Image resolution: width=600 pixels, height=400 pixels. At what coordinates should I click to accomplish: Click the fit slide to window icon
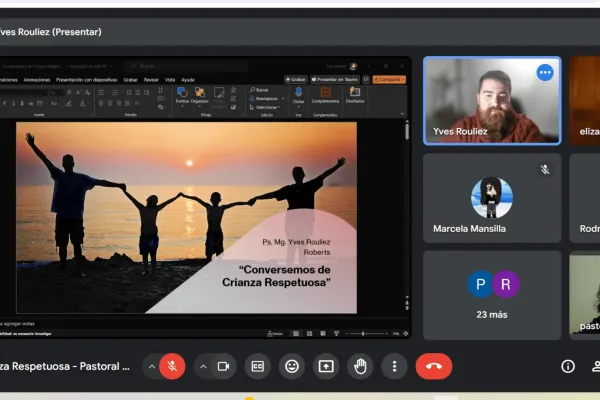pos(406,334)
